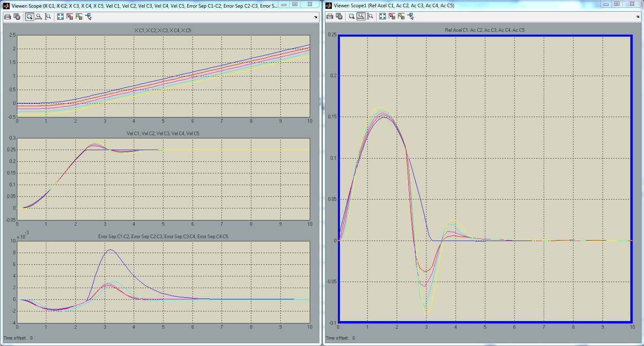Open Signal selector in Scope1 toolbar
Viewport: 644px width, 346px height.
point(411,16)
